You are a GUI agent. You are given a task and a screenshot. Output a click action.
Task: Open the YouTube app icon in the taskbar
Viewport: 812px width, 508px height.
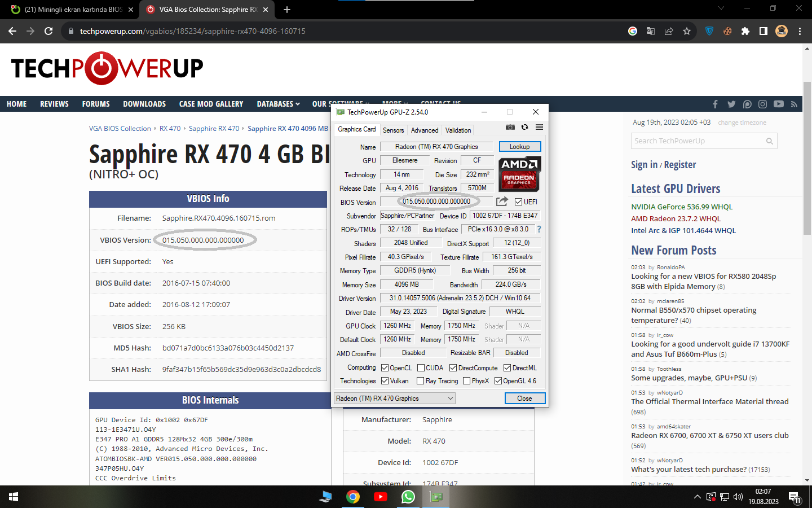[381, 497]
